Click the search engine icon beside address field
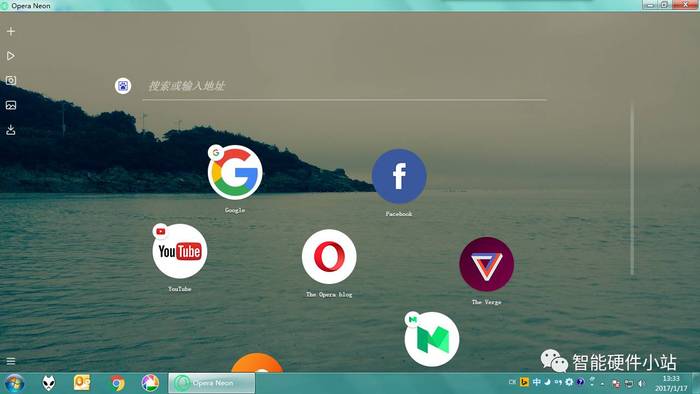Image resolution: width=700 pixels, height=394 pixels. [x=123, y=86]
